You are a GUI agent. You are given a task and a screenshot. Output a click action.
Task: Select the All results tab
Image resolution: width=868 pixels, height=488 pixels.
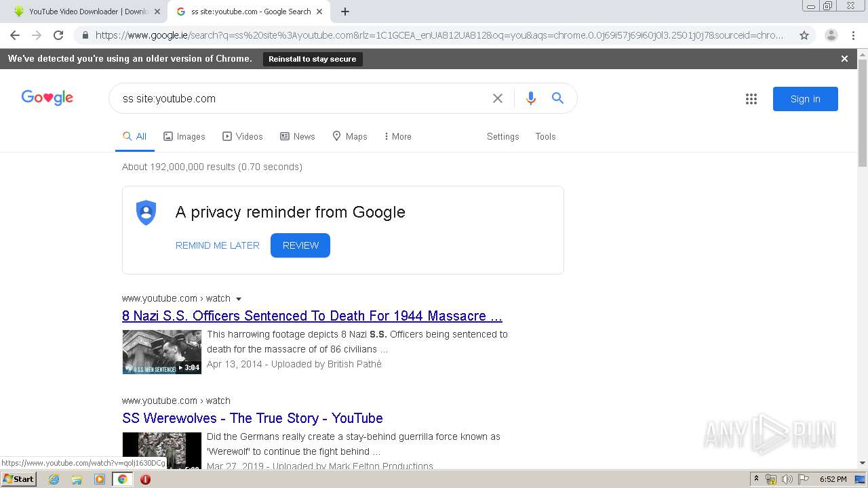(134, 136)
